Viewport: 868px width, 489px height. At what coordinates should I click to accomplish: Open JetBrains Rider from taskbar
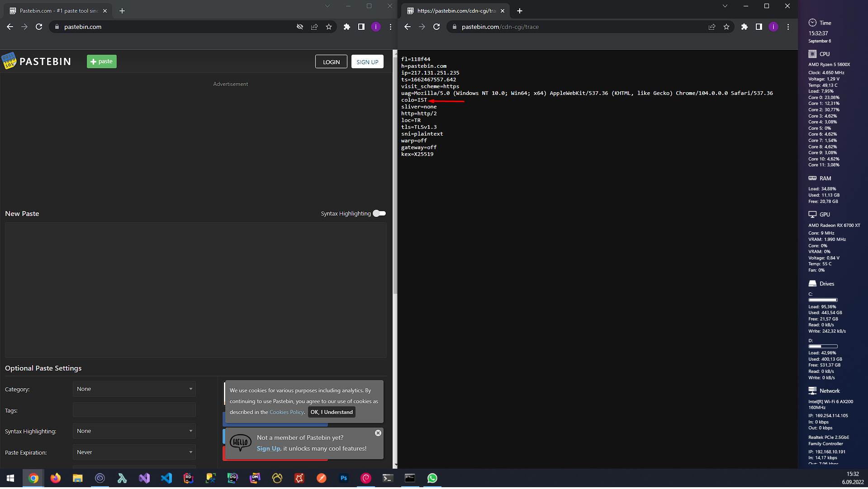coord(189,478)
